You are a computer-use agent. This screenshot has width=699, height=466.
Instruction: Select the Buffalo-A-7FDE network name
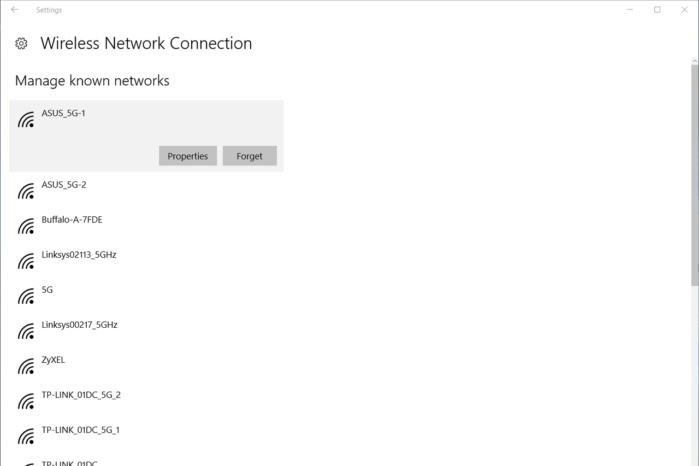[72, 220]
